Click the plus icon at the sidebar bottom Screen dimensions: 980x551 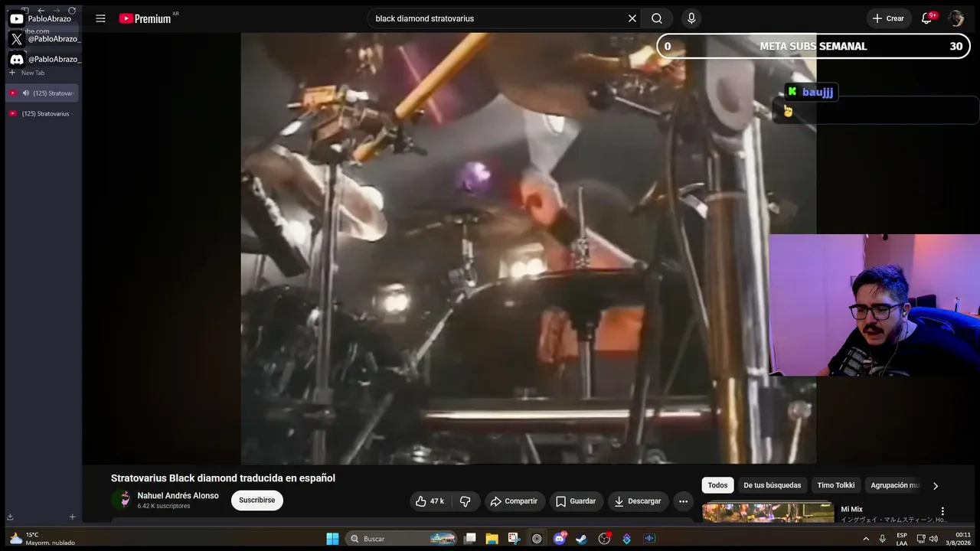(73, 517)
